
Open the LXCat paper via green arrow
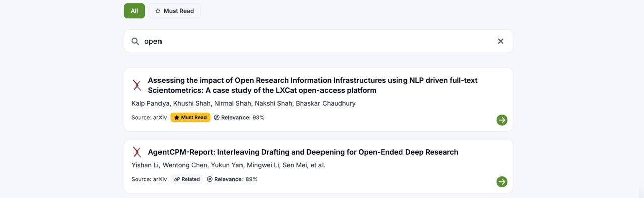[502, 120]
